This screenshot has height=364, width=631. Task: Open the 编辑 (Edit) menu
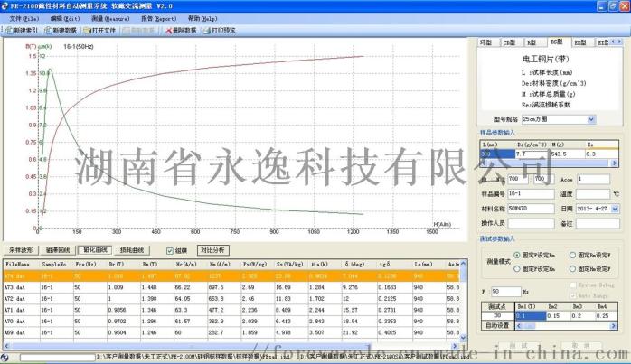(65, 18)
